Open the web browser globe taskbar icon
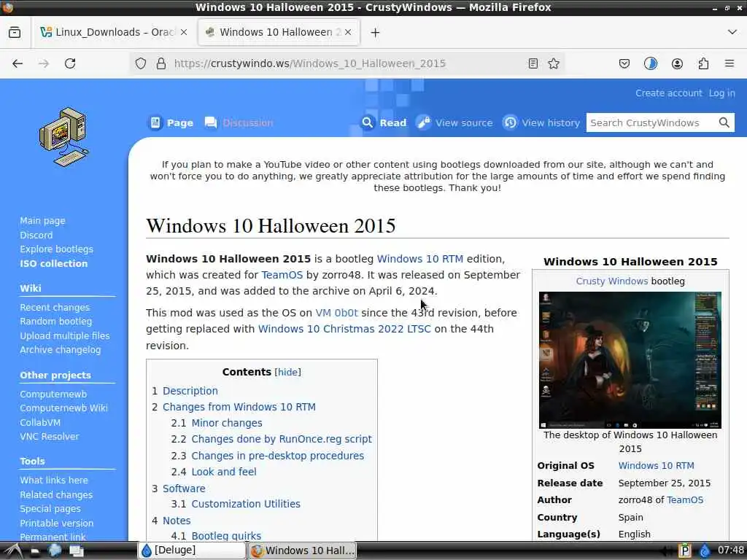Image resolution: width=747 pixels, height=560 pixels. click(x=55, y=551)
